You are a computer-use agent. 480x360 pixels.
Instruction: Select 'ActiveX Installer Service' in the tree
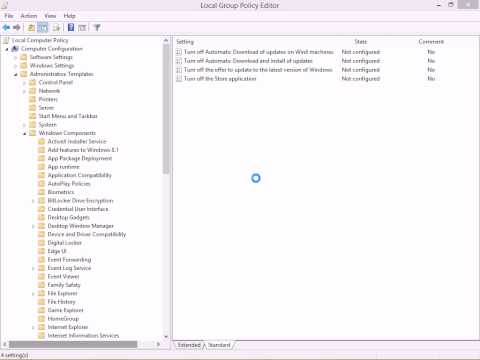[x=77, y=142]
